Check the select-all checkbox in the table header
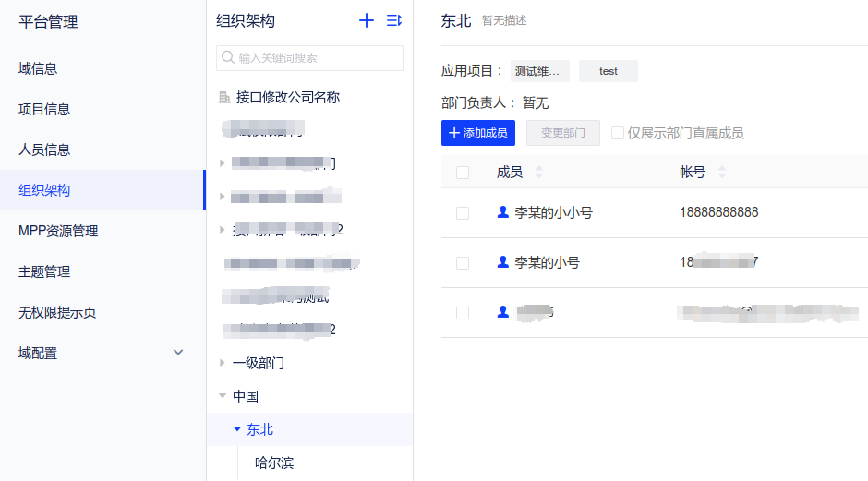This screenshot has height=481, width=868. coord(463,172)
